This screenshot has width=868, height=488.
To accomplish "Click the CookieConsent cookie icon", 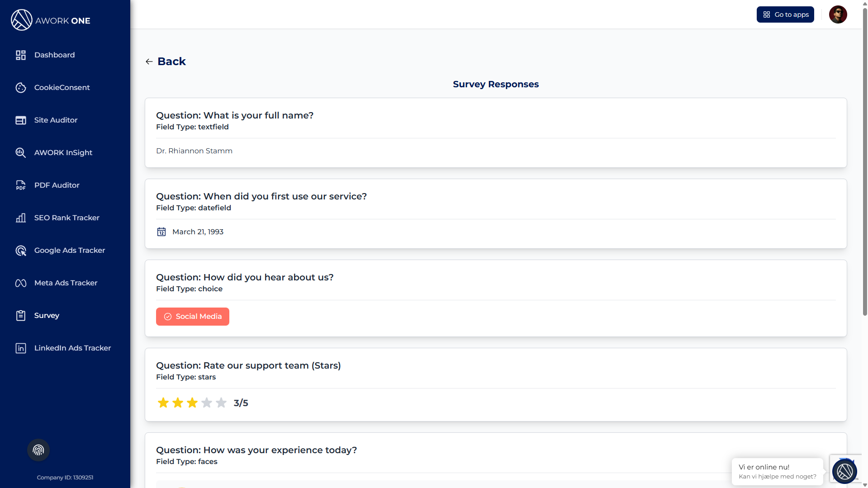I will [21, 88].
